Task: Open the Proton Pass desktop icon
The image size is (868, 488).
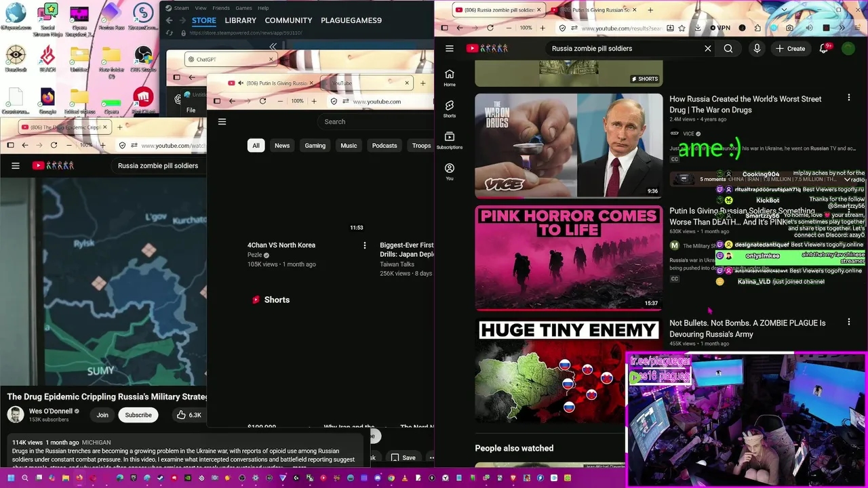Action: (x=111, y=16)
